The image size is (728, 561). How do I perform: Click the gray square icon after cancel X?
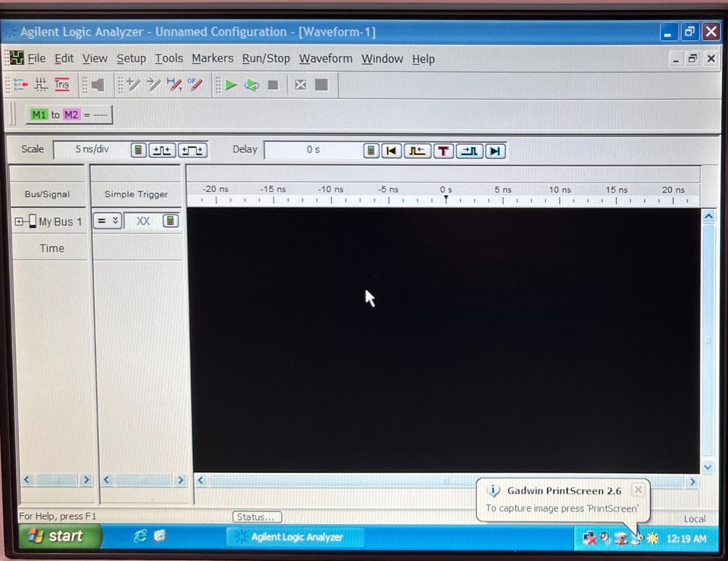point(321,85)
